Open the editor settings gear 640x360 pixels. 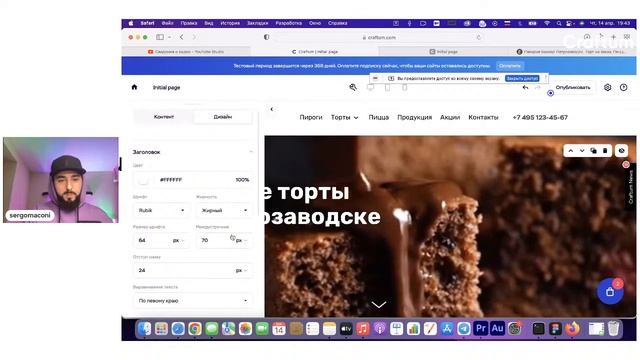click(x=607, y=87)
